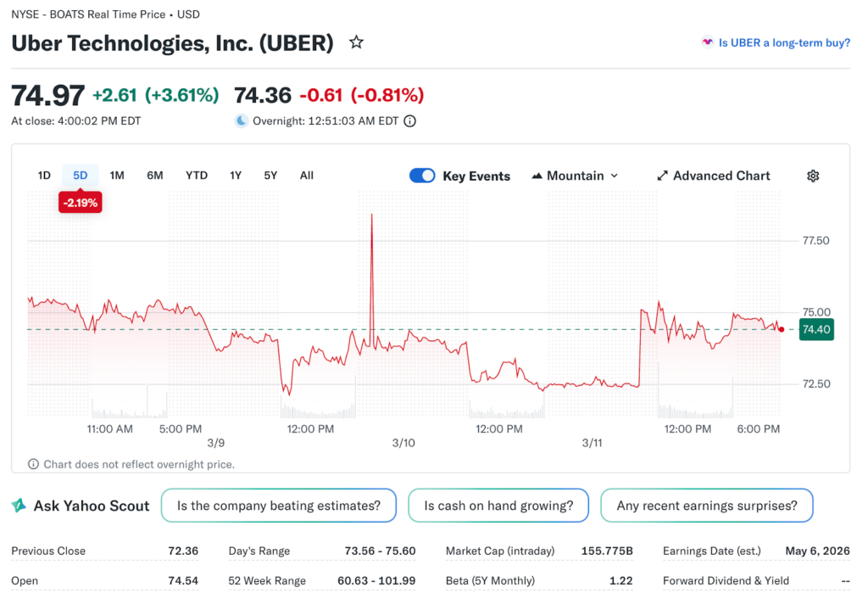868x604 pixels.
Task: Click the overnight moon icon
Action: (x=242, y=120)
